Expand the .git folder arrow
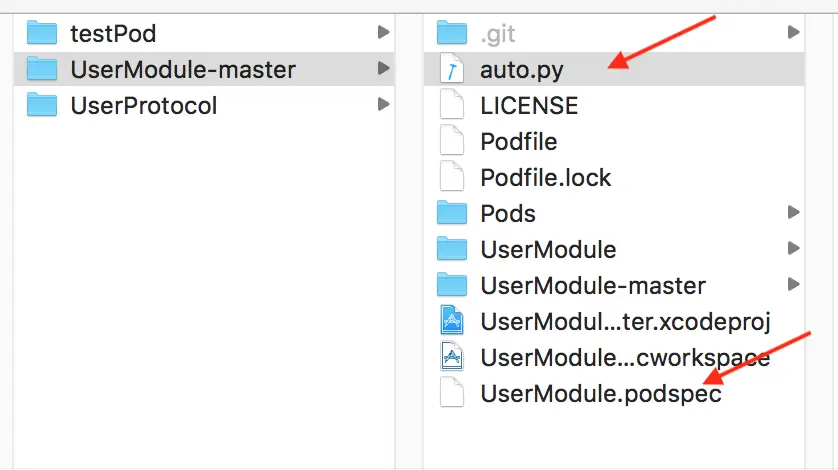Viewport: 838px width, 470px height. (x=793, y=33)
